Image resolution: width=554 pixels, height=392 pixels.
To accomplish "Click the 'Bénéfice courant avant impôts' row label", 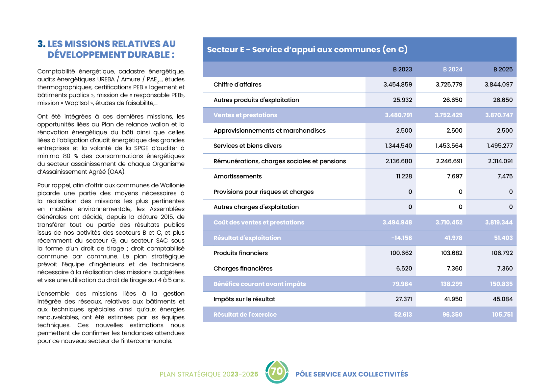I will 260,284.
